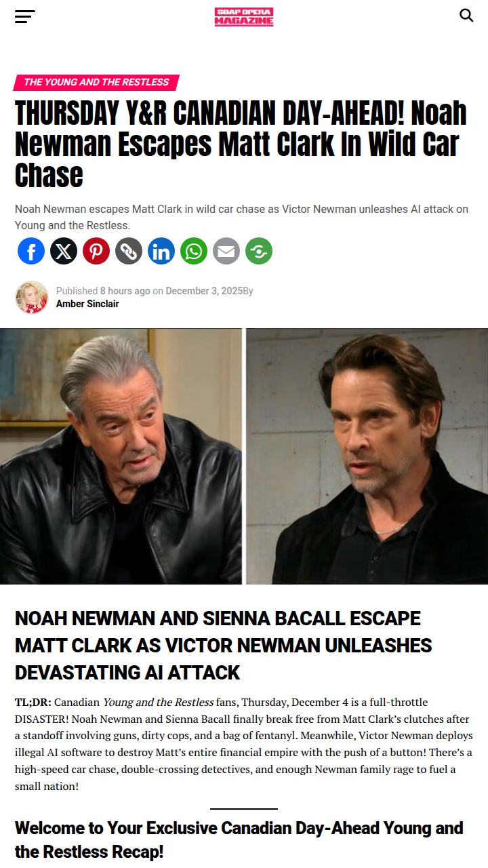
Task: Select the article headline about Noah Newman
Action: pos(241,144)
